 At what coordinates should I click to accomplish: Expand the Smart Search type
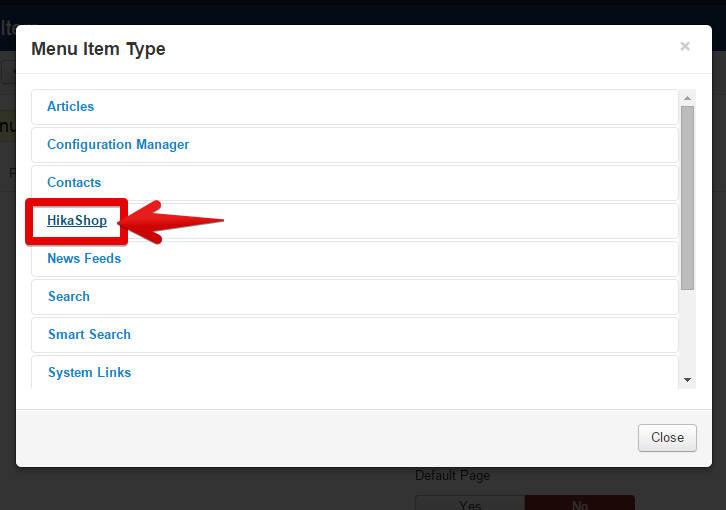click(89, 334)
